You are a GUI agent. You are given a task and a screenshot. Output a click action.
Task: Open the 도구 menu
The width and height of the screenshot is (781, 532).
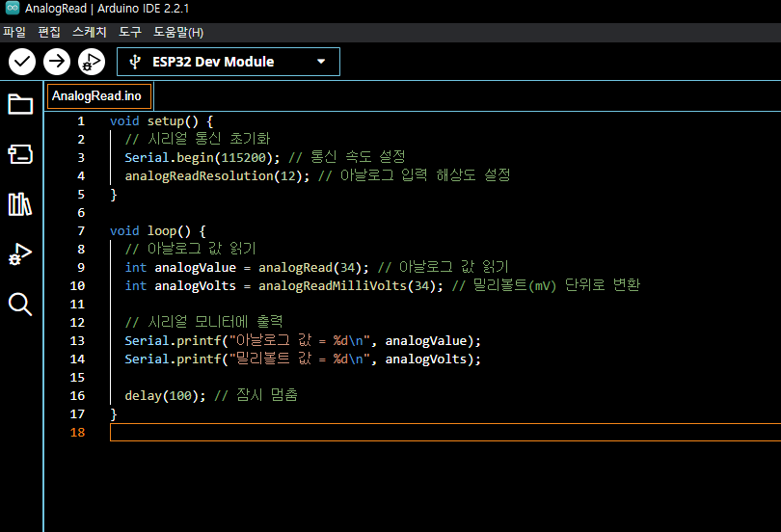pyautogui.click(x=130, y=33)
